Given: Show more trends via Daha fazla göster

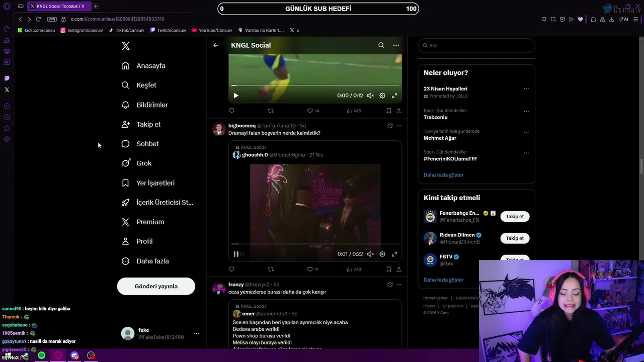Looking at the screenshot, I should (444, 175).
